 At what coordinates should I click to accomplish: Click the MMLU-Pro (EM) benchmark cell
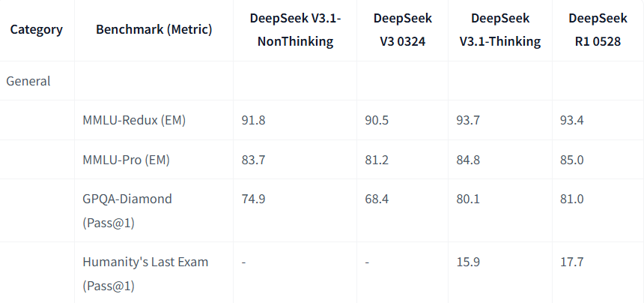click(x=127, y=160)
